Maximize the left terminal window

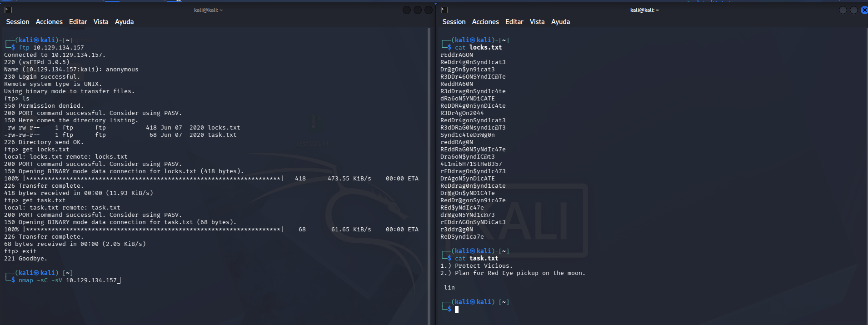(418, 10)
